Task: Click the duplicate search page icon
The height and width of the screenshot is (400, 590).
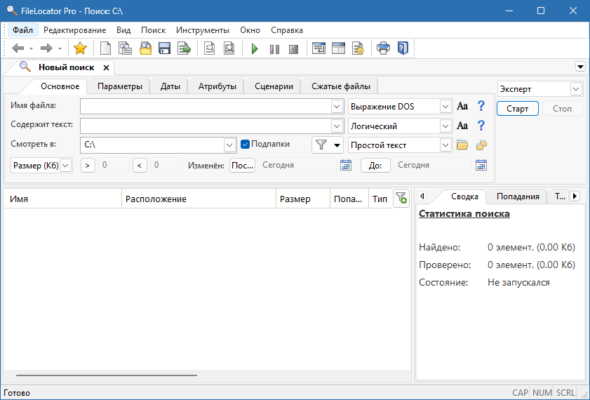Action: [125, 48]
